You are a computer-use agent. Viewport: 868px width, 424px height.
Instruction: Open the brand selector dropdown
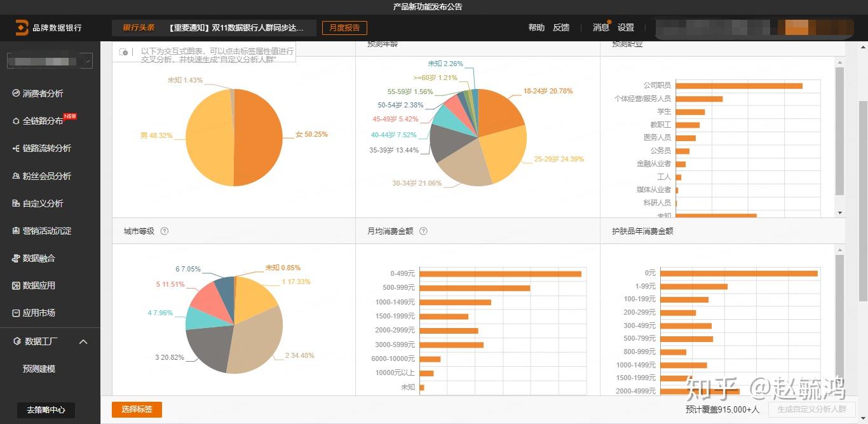coord(50,60)
